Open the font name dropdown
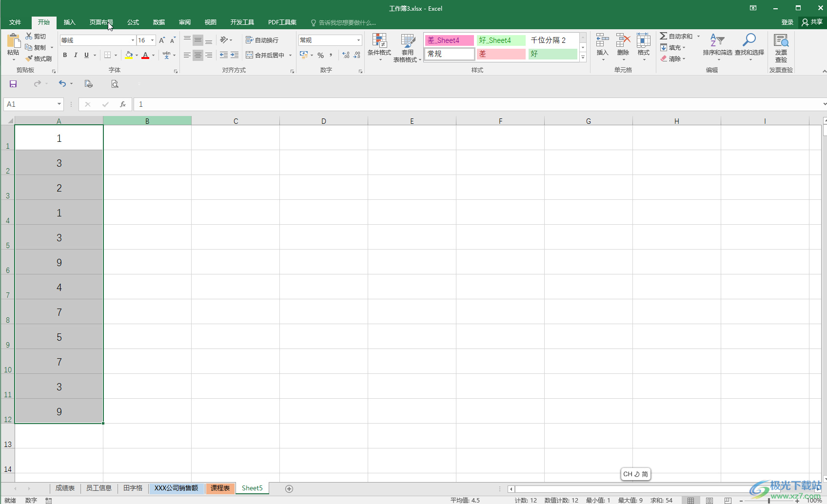This screenshot has height=504, width=827. point(133,40)
